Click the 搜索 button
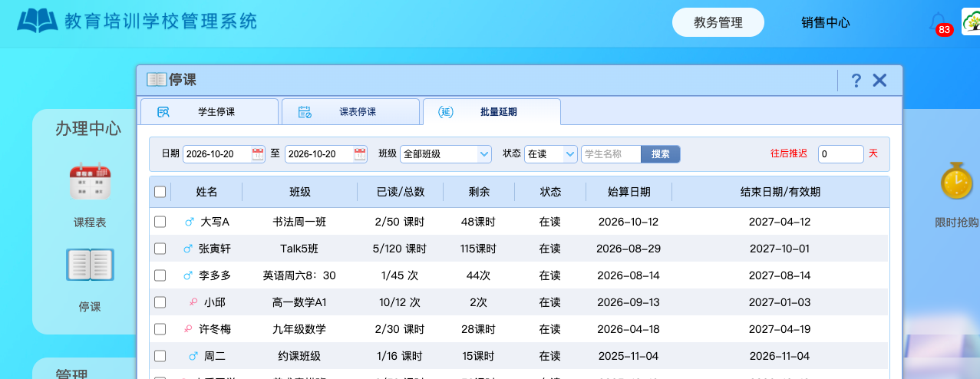 tap(661, 154)
